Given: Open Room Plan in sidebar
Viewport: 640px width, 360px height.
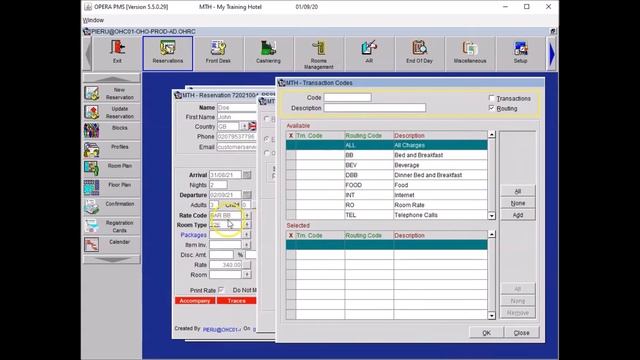Looking at the screenshot, I should 111,169.
